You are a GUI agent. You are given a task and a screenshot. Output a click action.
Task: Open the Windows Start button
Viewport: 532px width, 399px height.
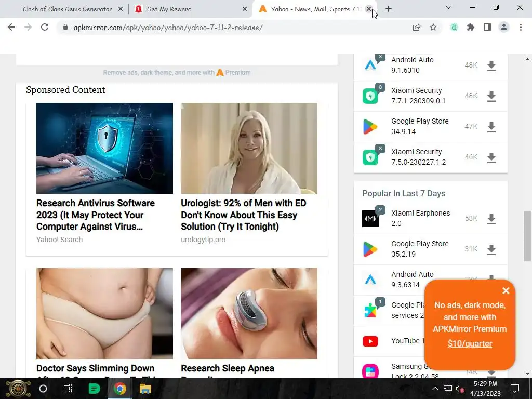[18, 389]
